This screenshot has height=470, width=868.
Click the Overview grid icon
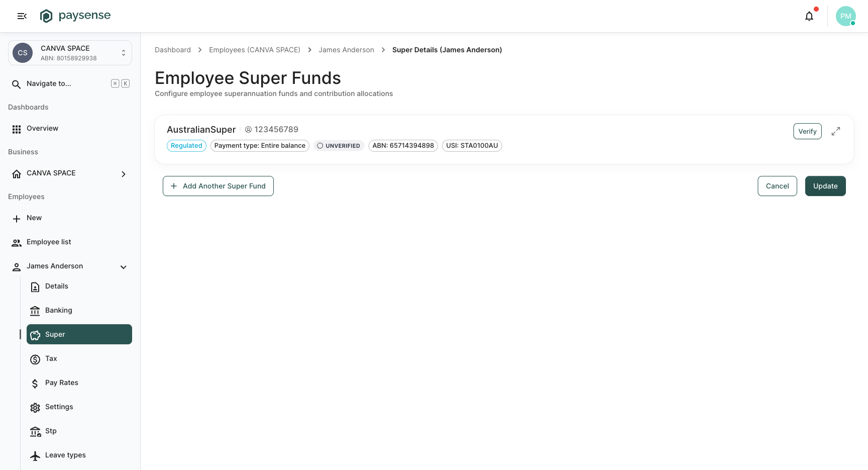[17, 129]
